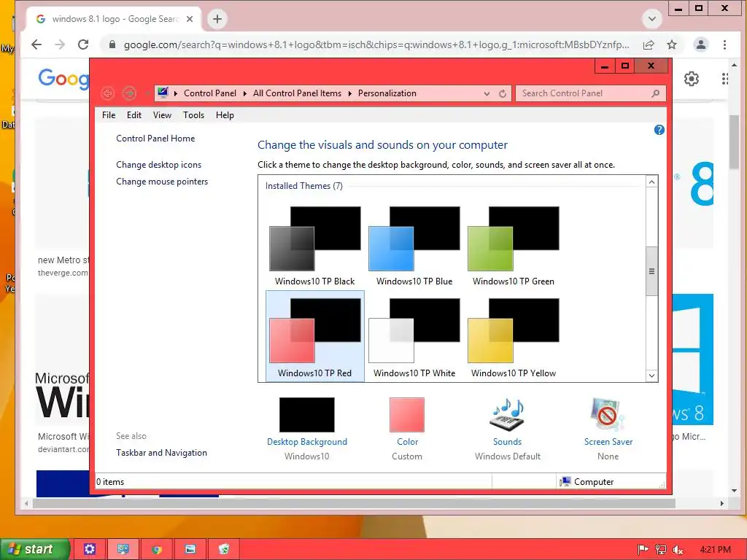This screenshot has width=747, height=560.
Task: Click the All Control Panel Items breadcrumb
Action: 298,93
